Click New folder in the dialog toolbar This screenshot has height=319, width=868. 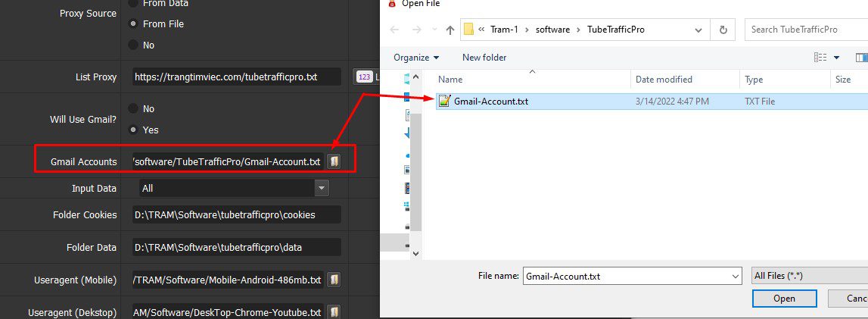click(x=484, y=57)
